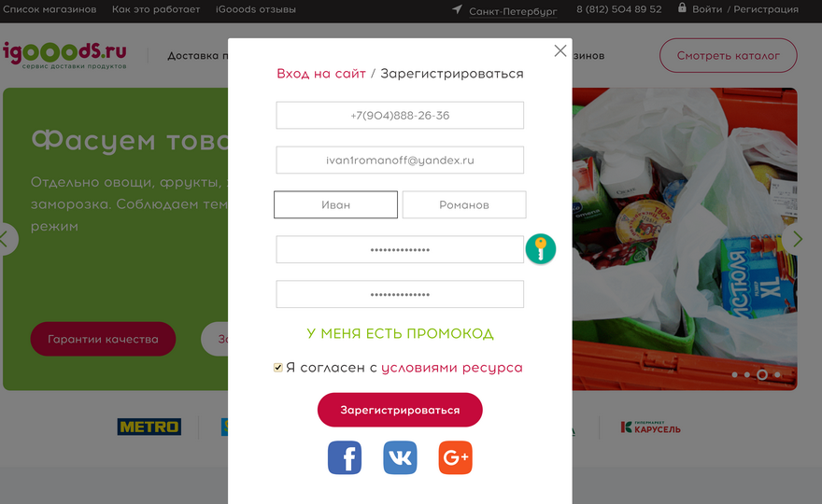Go to next banner slide arrow

point(798,240)
